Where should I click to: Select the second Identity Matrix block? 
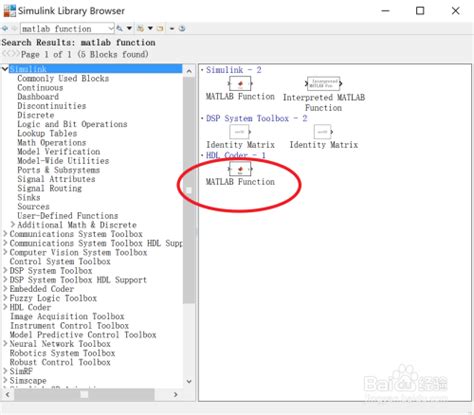pyautogui.click(x=323, y=137)
